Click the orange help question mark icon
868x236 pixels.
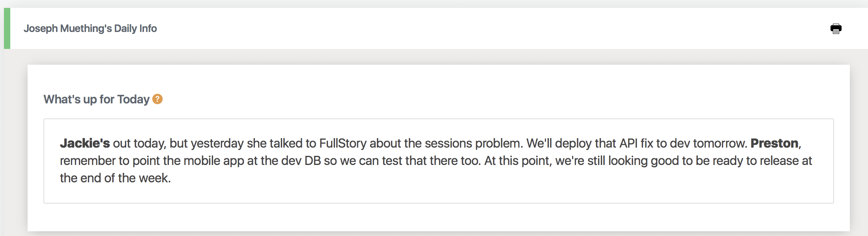click(157, 99)
